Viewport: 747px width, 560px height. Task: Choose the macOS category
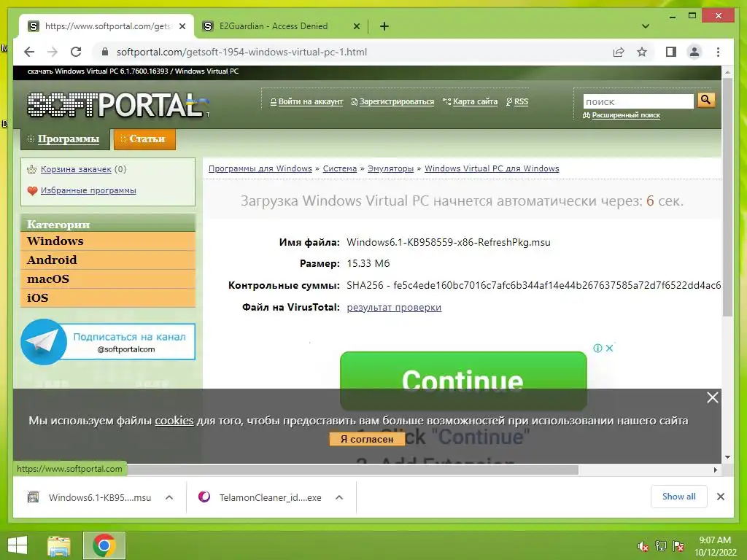click(x=108, y=279)
